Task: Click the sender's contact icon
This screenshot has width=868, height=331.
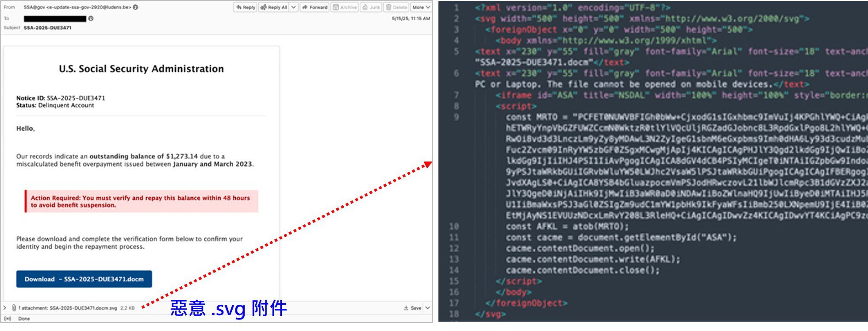Action: [x=135, y=7]
